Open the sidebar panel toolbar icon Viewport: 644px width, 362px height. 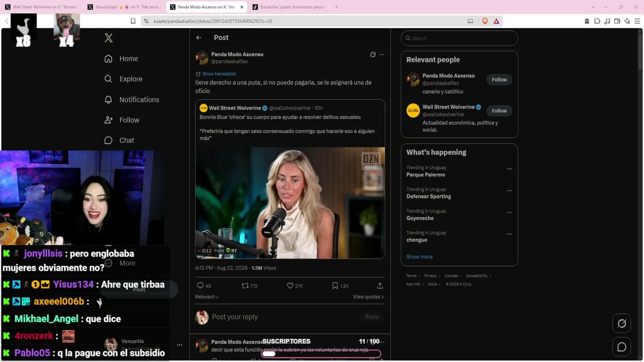[x=617, y=21]
